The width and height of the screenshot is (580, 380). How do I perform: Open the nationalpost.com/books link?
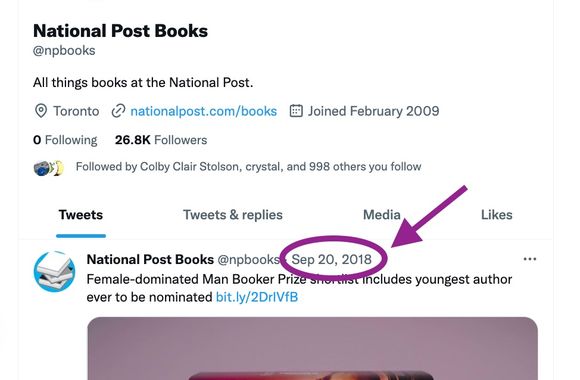coord(203,111)
